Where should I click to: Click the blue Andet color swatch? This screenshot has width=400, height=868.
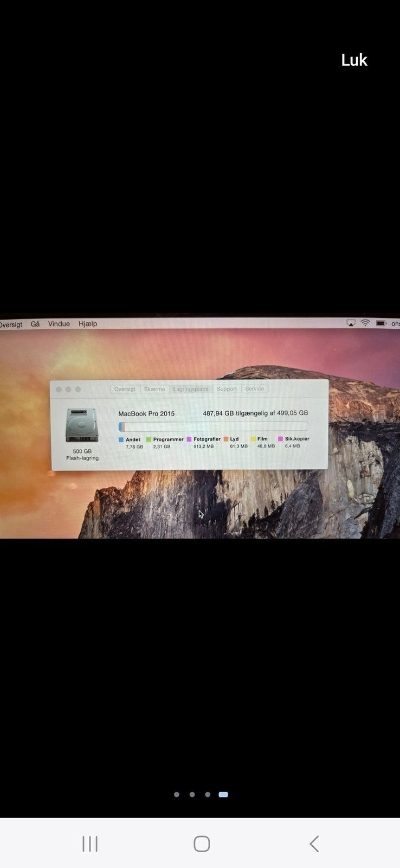(121, 439)
